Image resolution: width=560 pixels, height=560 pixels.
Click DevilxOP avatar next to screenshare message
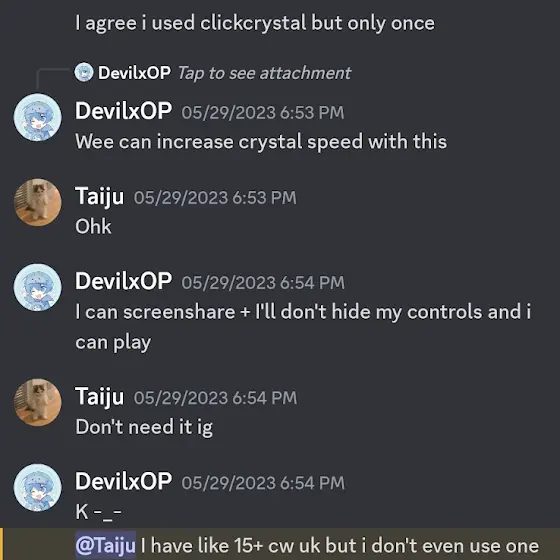tap(38, 288)
